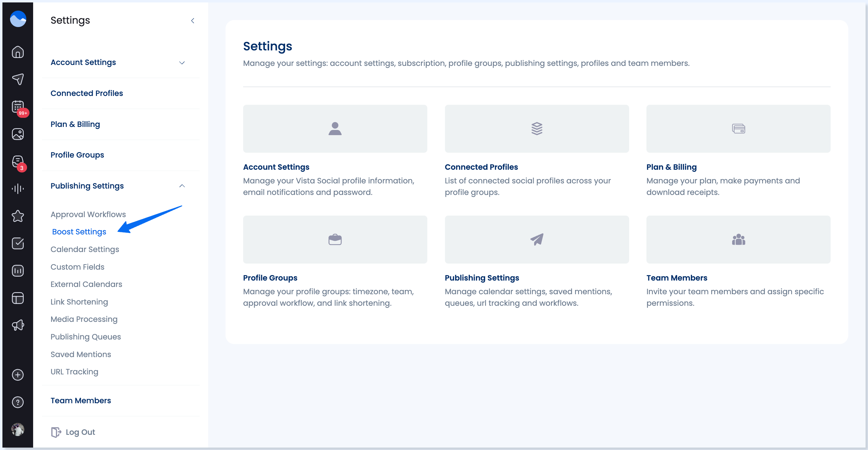Viewport: 868px width, 450px height.
Task: Expand Account Settings chevron in menu
Action: (182, 63)
